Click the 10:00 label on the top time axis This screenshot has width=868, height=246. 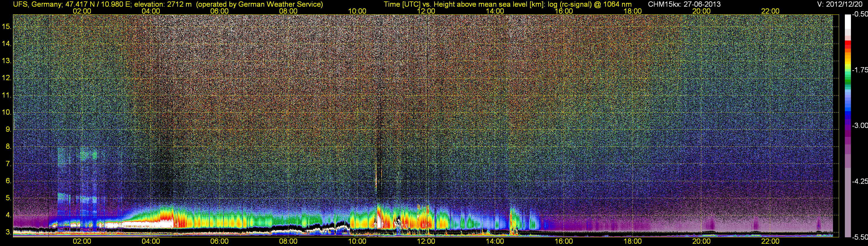pos(357,11)
